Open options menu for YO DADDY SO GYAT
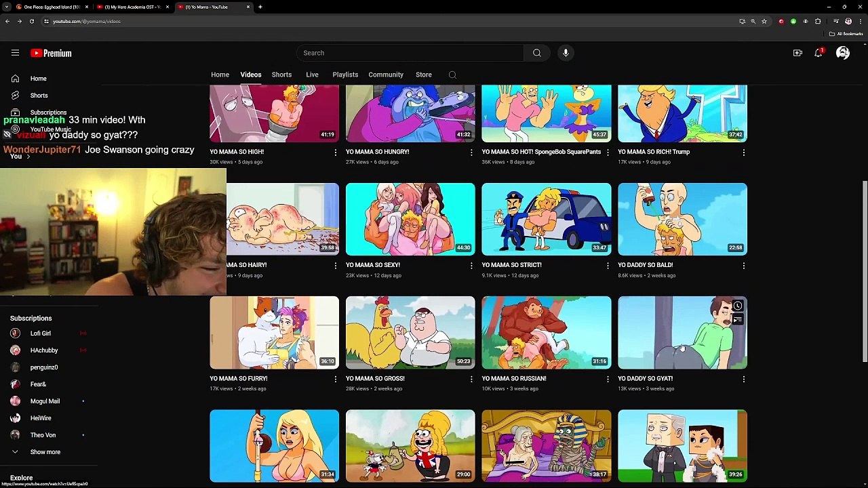868x488 pixels. (x=744, y=379)
